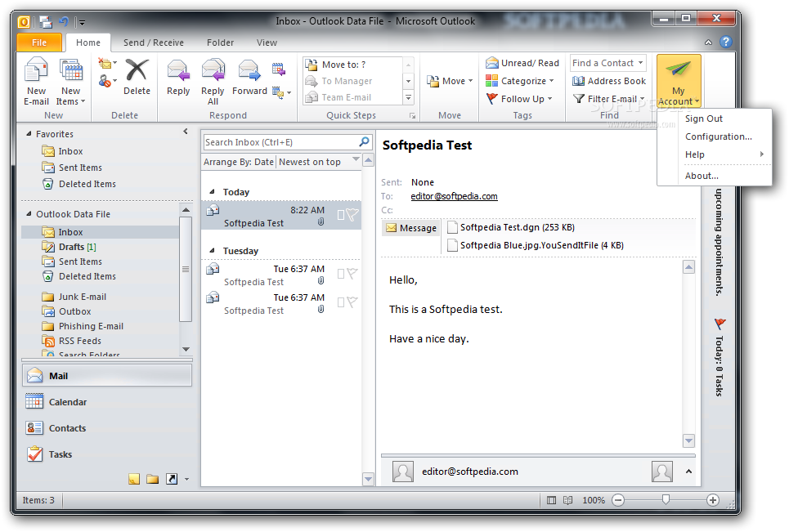Switch to the View tab
This screenshot has width=789, height=532.
pos(267,42)
